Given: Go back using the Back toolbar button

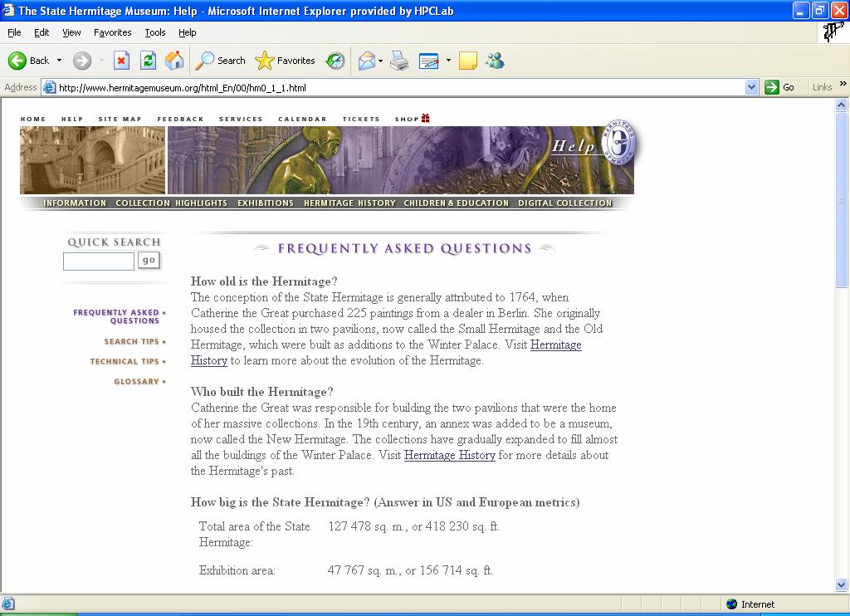Looking at the screenshot, I should [x=29, y=61].
